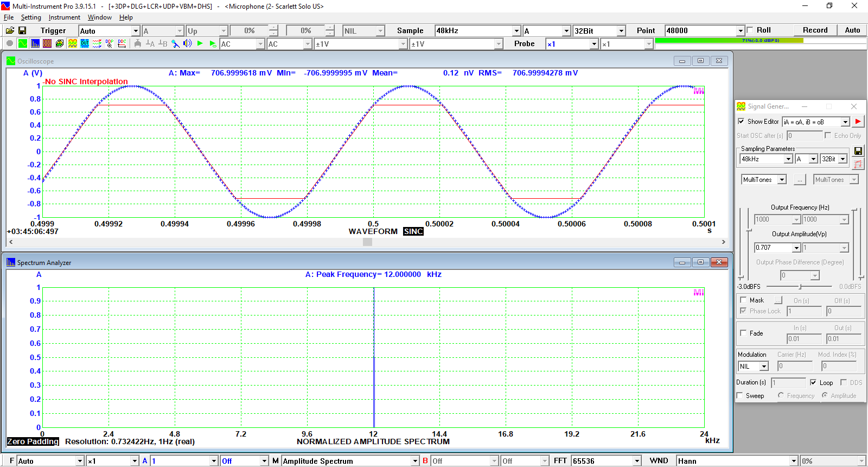Expand the FFT size 65536 dropdown
The width and height of the screenshot is (868, 467).
(x=637, y=461)
